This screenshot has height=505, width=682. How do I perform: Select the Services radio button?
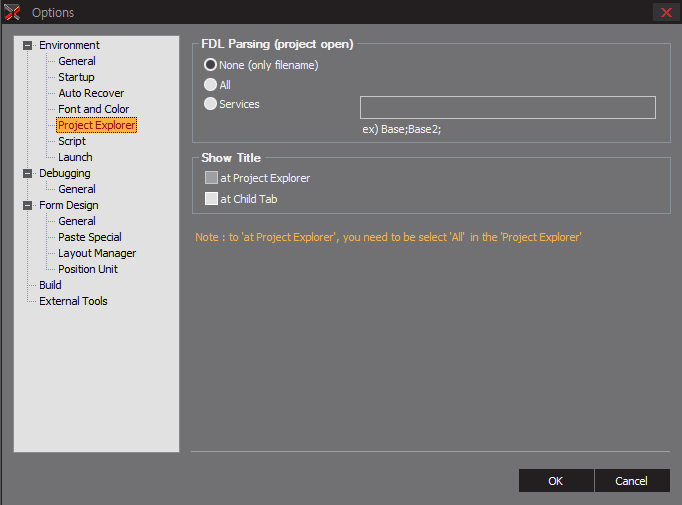(x=211, y=104)
